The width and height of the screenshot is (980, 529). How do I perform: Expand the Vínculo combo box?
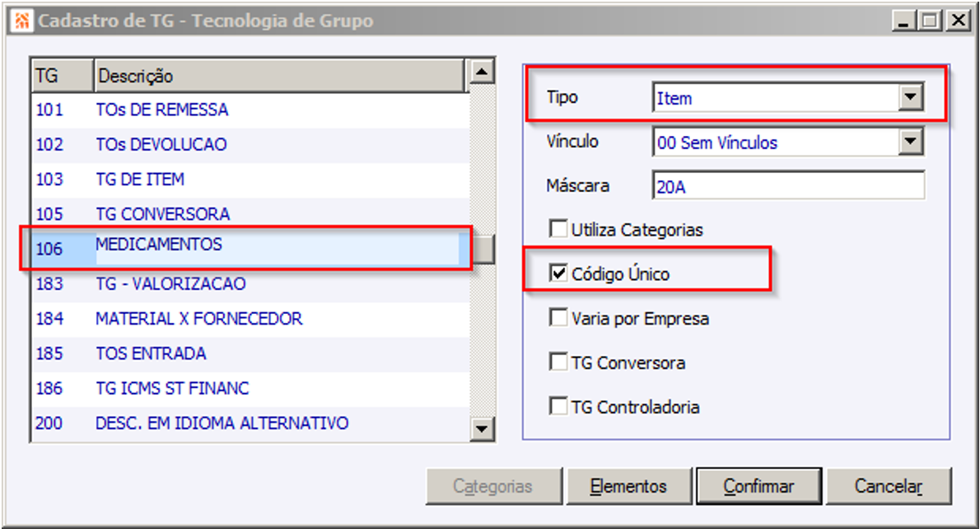click(909, 143)
